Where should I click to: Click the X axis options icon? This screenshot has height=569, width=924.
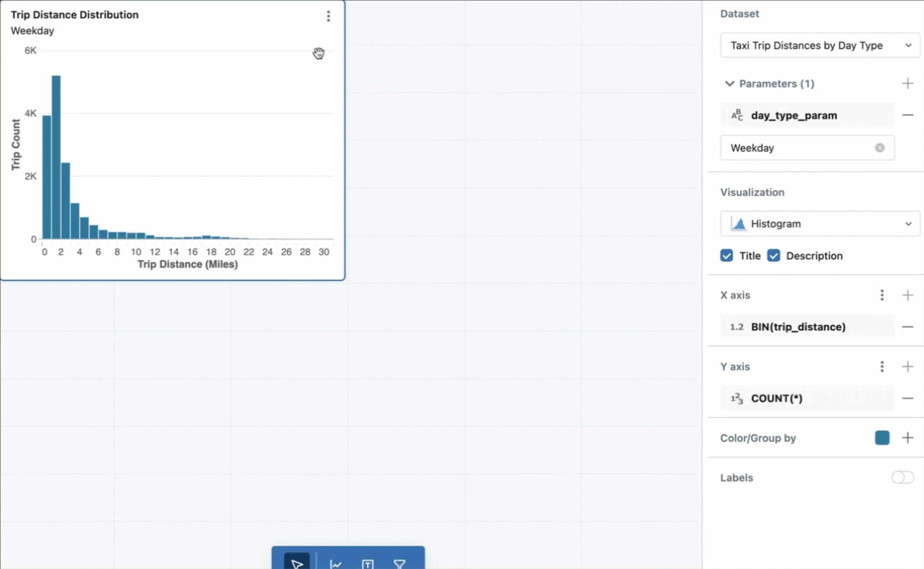(882, 295)
